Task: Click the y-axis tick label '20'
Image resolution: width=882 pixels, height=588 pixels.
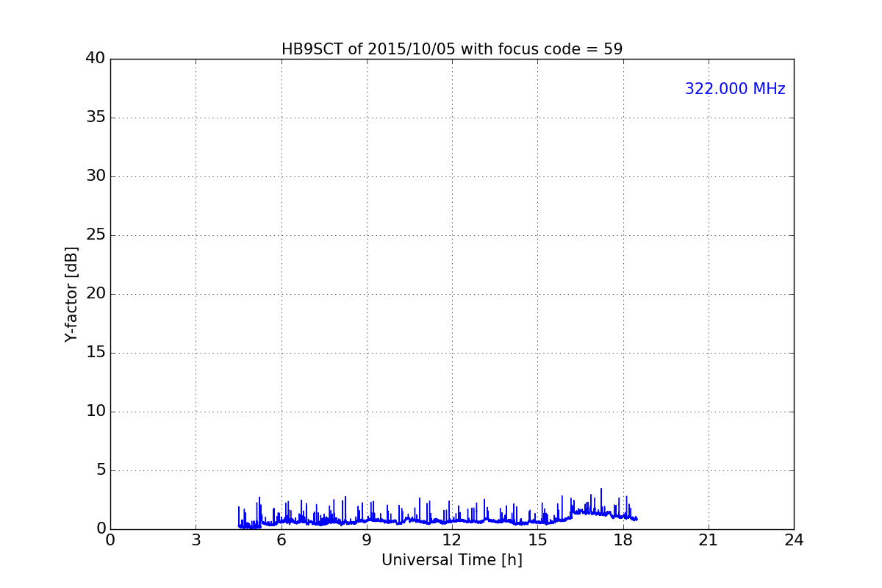Action: (96, 294)
